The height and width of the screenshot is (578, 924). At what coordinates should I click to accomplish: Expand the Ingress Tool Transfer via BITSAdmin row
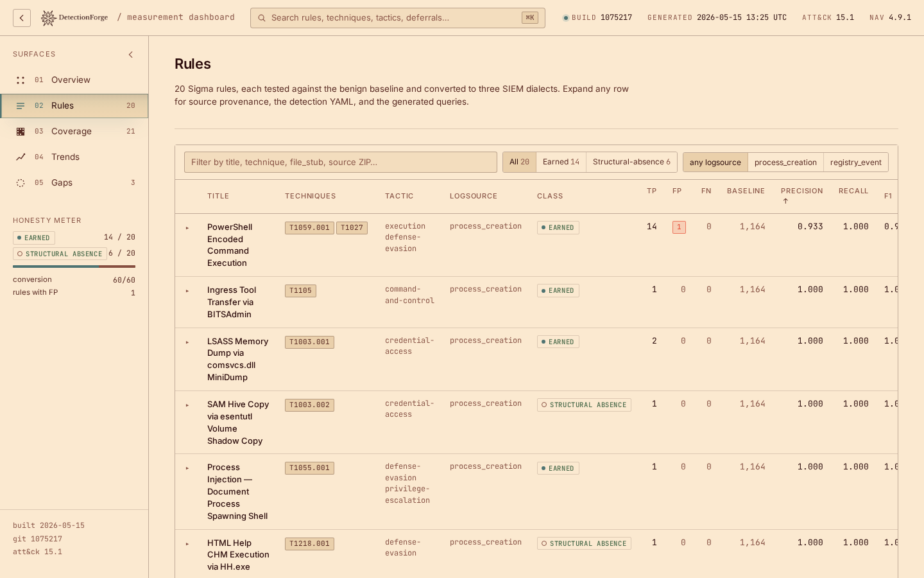click(187, 291)
